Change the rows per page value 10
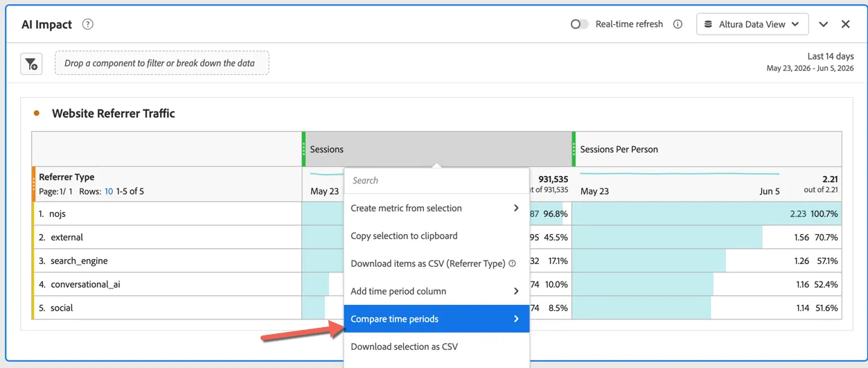The width and height of the screenshot is (868, 368). pyautogui.click(x=109, y=191)
